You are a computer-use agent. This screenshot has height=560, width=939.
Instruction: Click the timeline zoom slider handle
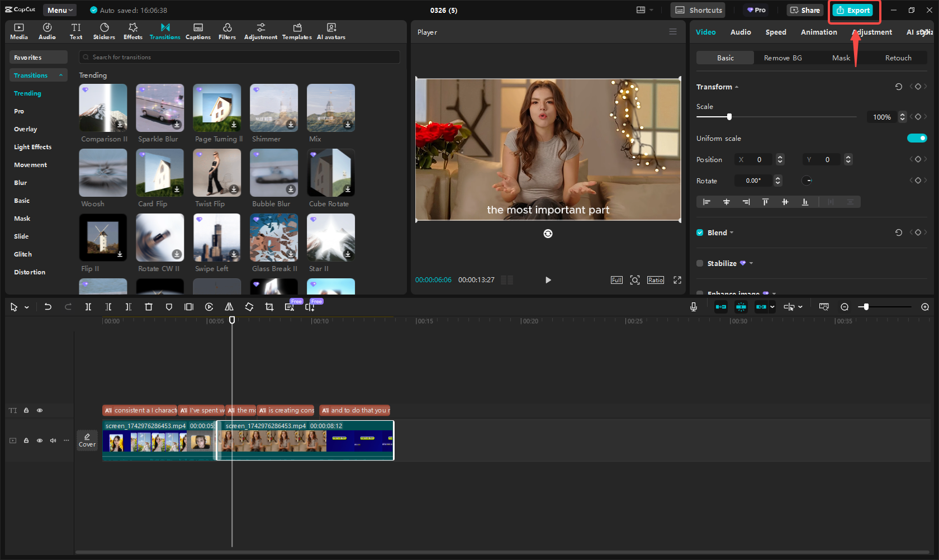866,307
